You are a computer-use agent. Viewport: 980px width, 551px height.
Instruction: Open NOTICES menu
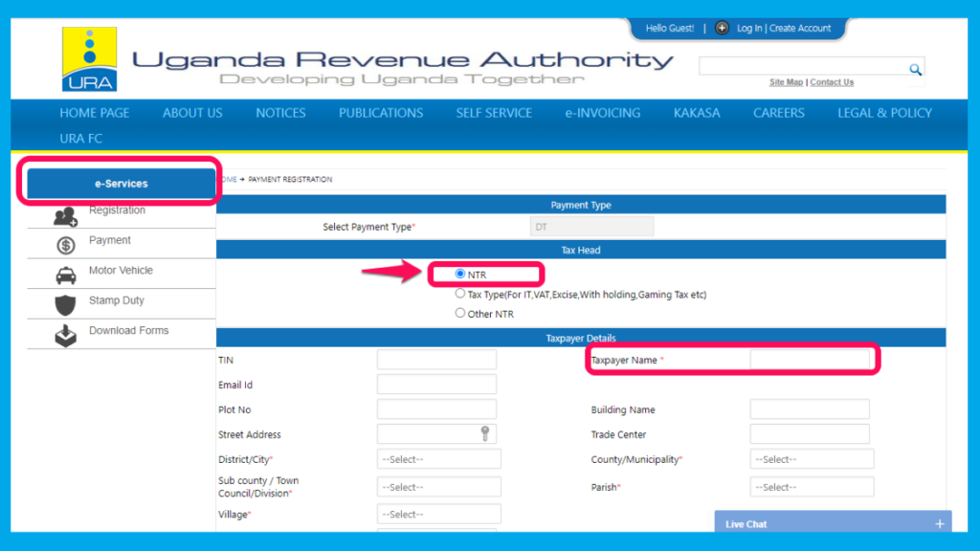tap(280, 113)
